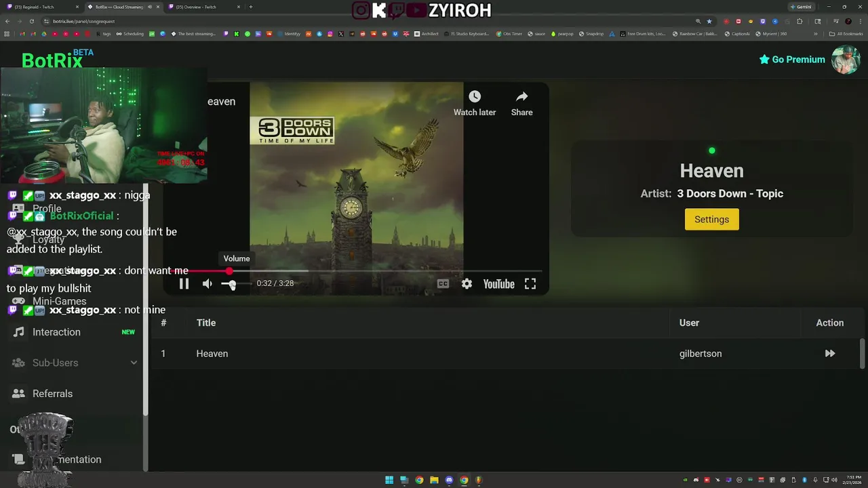Image resolution: width=868 pixels, height=488 pixels.
Task: Click the Share arrow icon
Action: pos(521,97)
